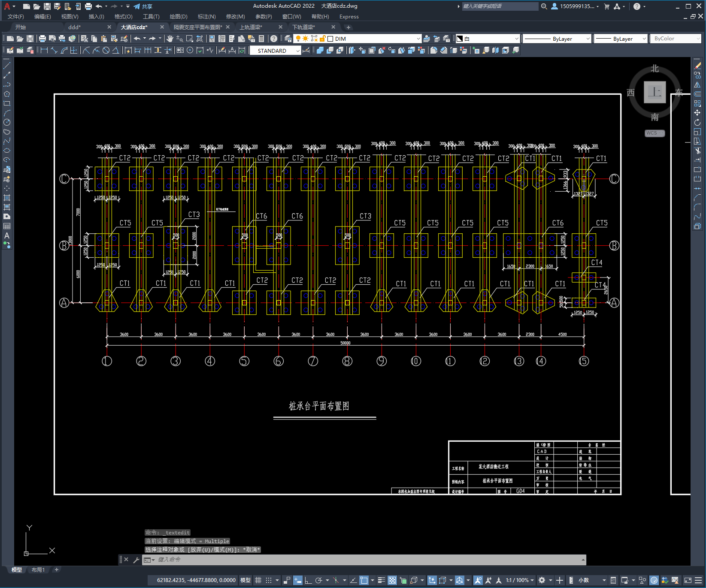Click the Undo arrow in quick access toolbar
Image resolution: width=706 pixels, height=588 pixels.
99,6
